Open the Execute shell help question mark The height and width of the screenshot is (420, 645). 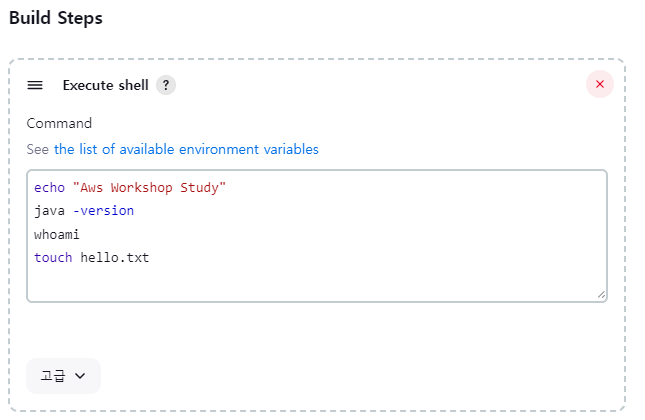coord(166,85)
